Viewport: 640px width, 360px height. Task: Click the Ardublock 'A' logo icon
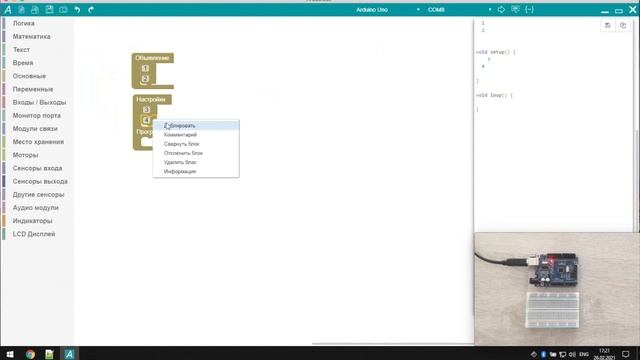pyautogui.click(x=8, y=9)
